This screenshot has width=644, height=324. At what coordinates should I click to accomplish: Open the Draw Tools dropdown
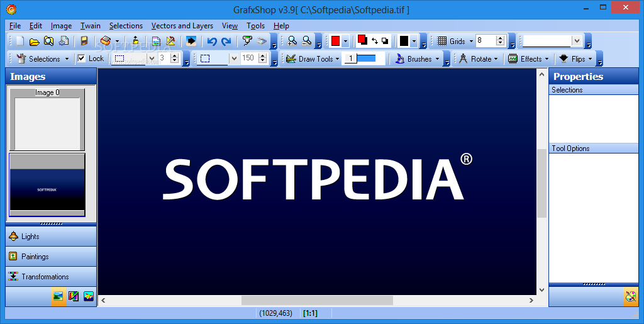tap(313, 59)
